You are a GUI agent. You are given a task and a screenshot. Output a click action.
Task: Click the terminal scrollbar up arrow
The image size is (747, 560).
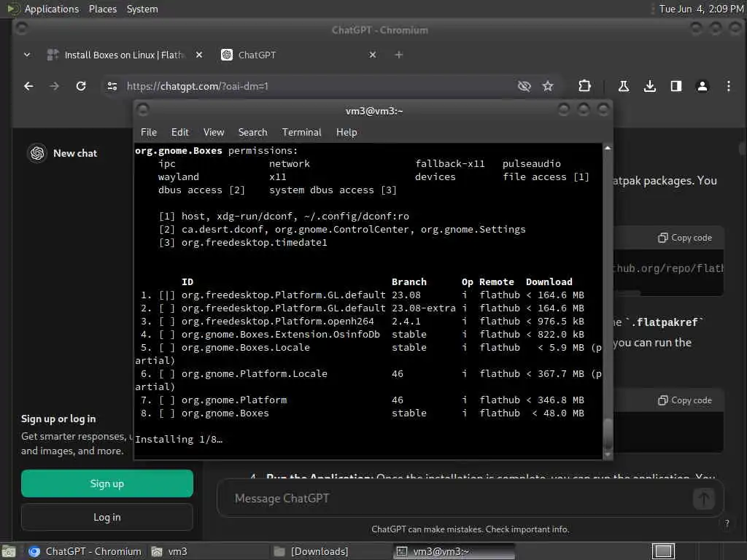click(x=608, y=148)
